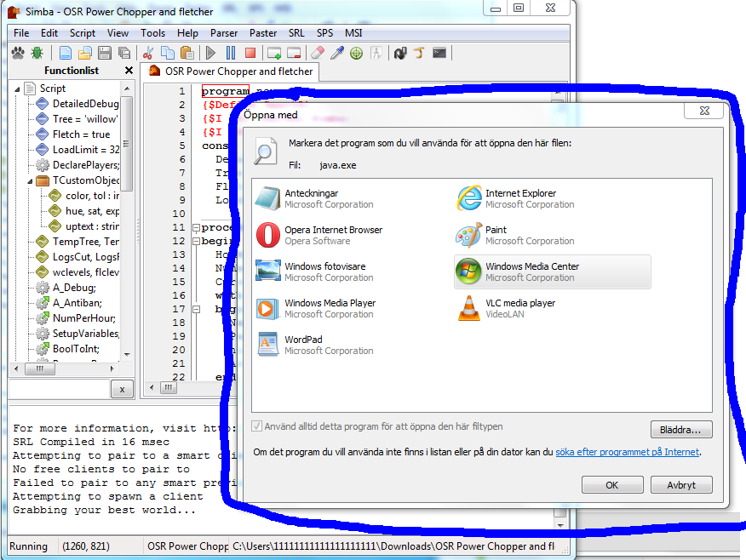Click the Save All stacked disks icon

tap(124, 53)
